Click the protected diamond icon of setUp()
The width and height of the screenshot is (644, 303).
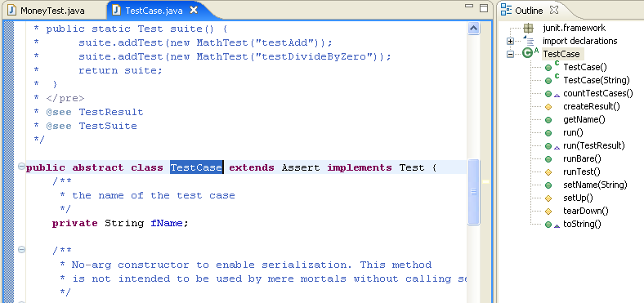click(x=548, y=198)
